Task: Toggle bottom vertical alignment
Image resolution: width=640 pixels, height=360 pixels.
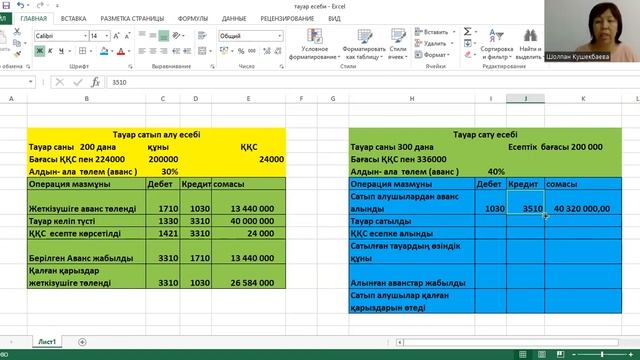Action: point(164,36)
